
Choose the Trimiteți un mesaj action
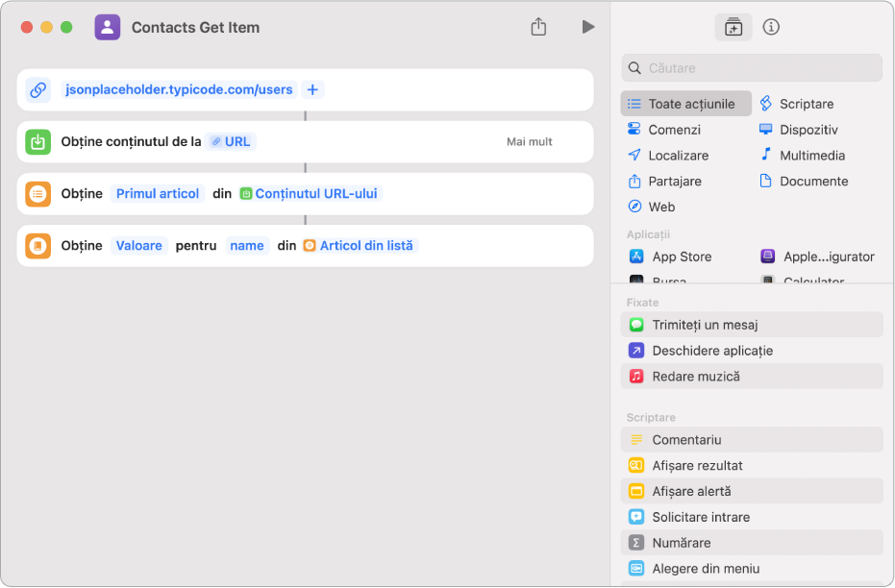tap(705, 325)
